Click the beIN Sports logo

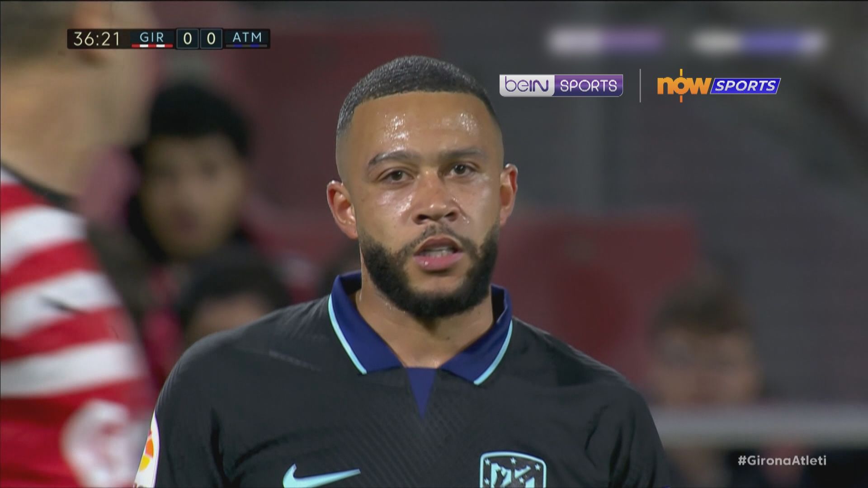[561, 85]
